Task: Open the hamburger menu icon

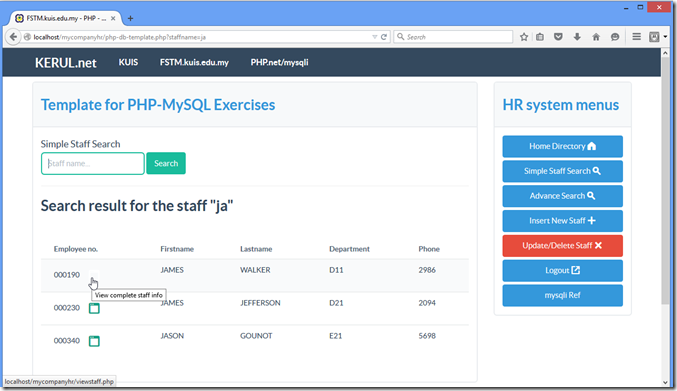Action: (x=636, y=37)
